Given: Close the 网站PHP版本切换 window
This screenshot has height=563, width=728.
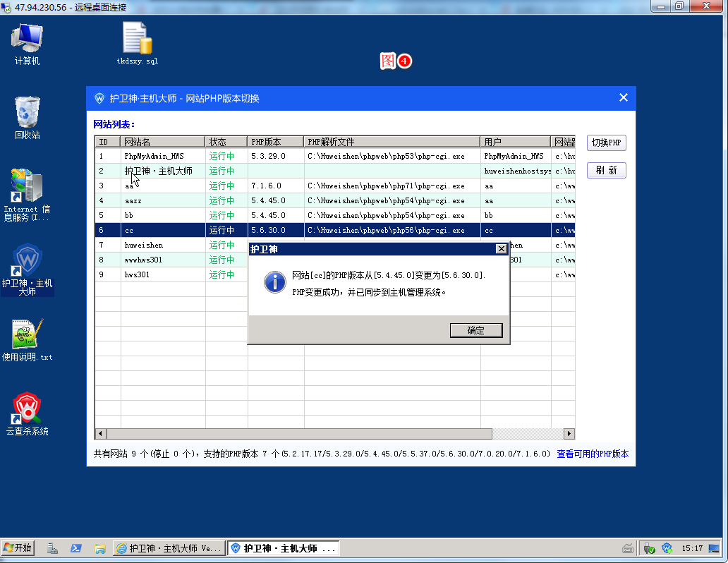Looking at the screenshot, I should (x=624, y=97).
